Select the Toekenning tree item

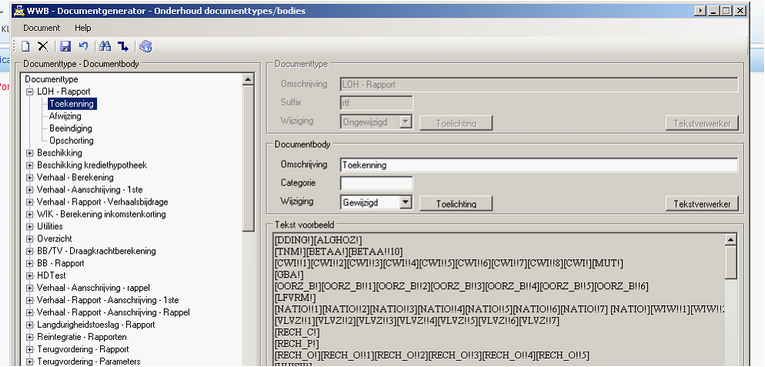point(72,103)
